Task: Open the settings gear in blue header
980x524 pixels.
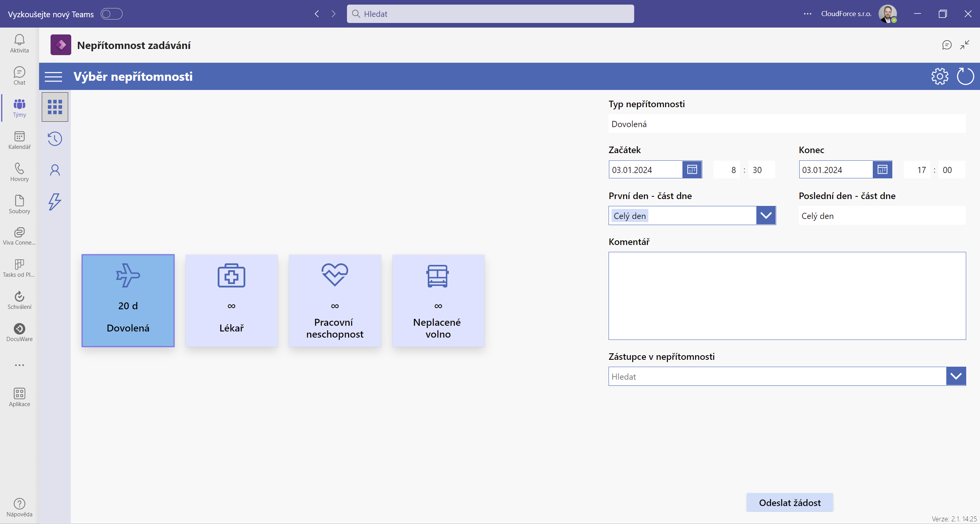Action: pyautogui.click(x=940, y=77)
